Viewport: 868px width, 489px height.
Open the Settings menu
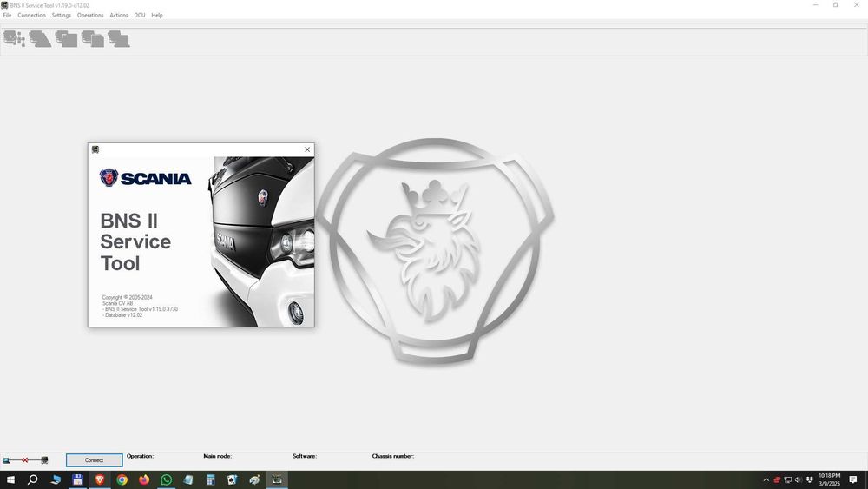[x=62, y=15]
